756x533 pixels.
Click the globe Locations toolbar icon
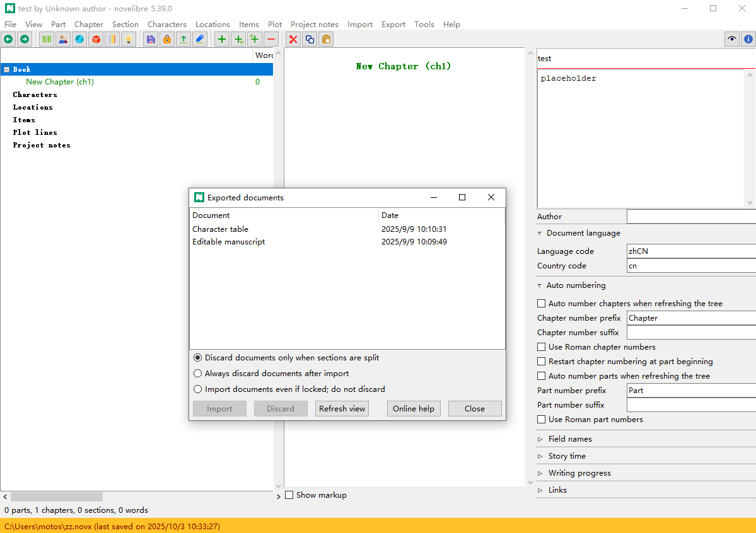79,40
